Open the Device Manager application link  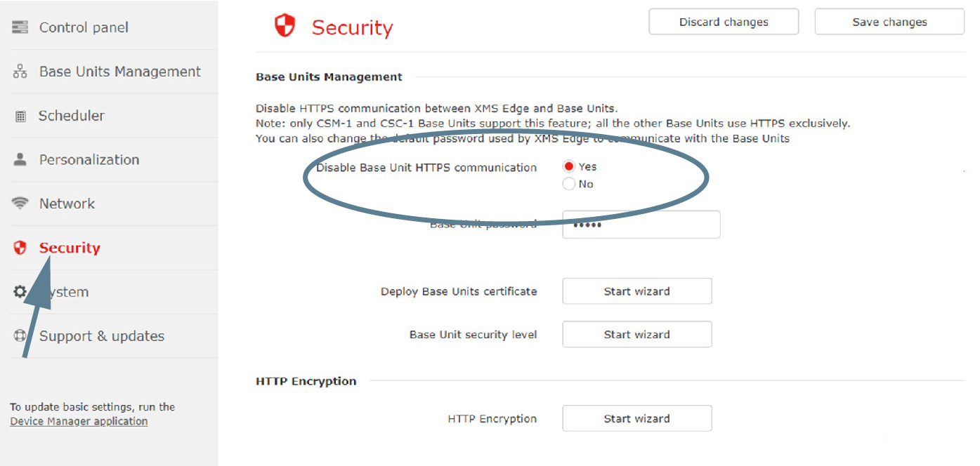[79, 421]
